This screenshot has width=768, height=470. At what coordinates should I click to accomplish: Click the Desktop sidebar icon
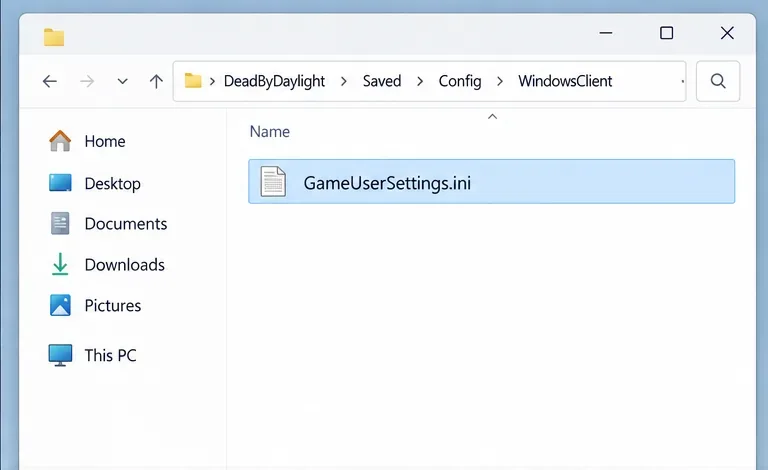(x=60, y=183)
